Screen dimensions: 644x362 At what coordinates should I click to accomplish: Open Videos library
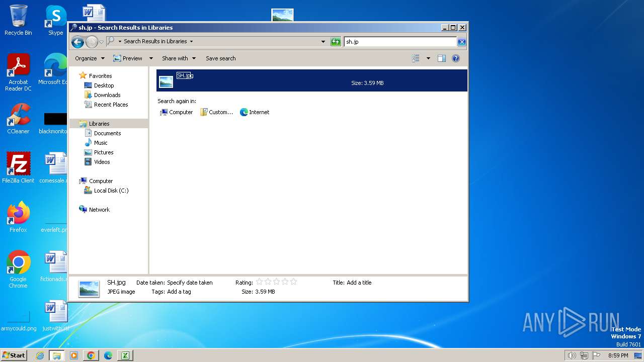tap(102, 162)
